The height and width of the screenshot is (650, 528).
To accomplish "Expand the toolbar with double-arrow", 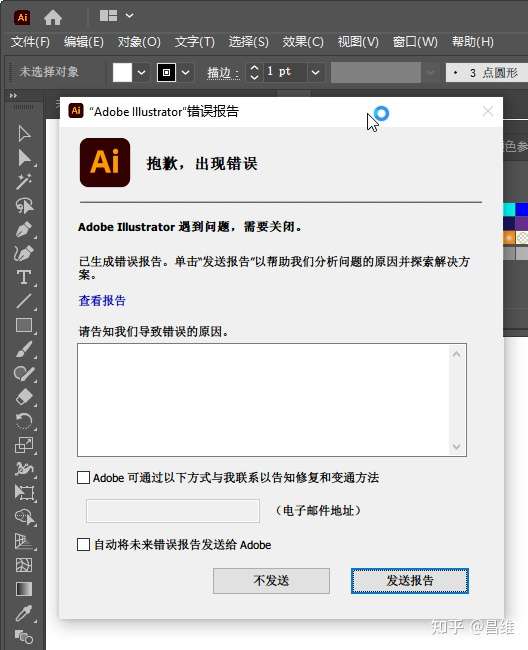I will coord(13,95).
